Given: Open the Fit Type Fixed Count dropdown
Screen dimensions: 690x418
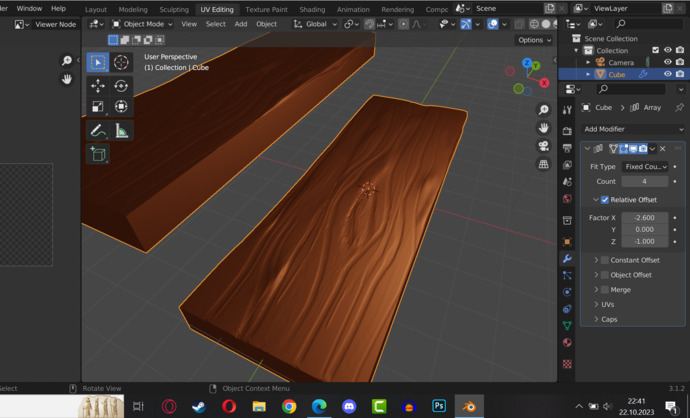Looking at the screenshot, I should 645,167.
